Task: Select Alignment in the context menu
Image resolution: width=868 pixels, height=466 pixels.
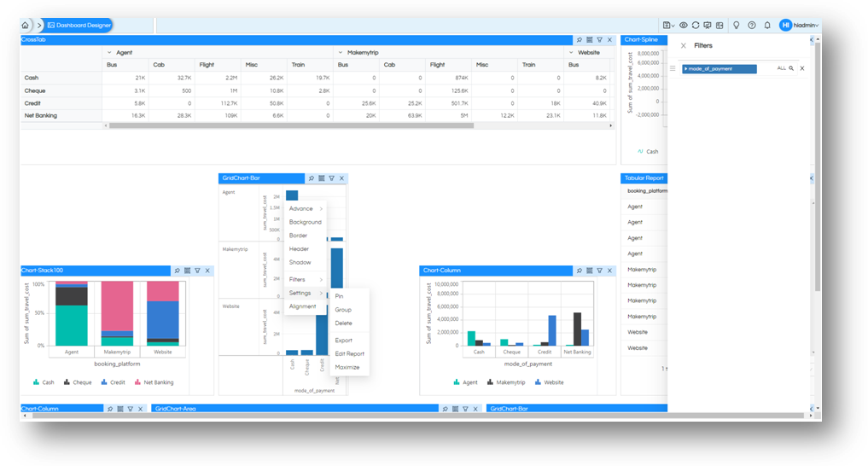Action: [x=305, y=306]
